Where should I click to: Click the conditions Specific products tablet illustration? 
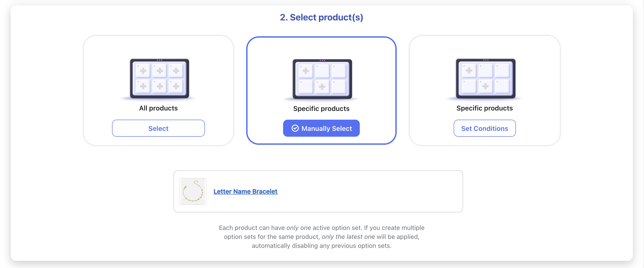click(x=485, y=79)
